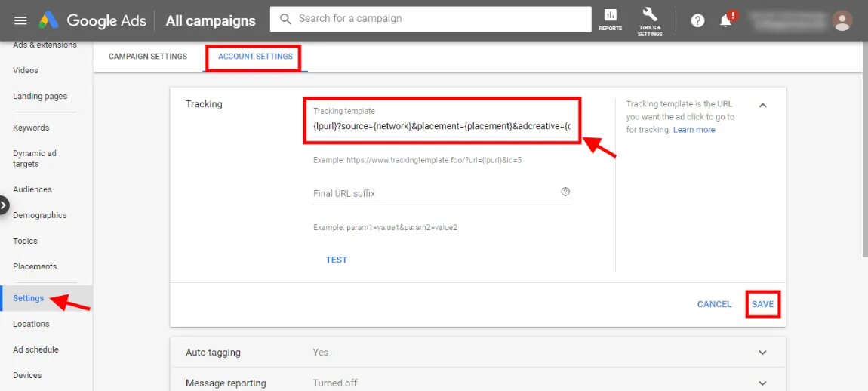868x391 pixels.
Task: Open the Help question mark icon
Action: pos(697,21)
